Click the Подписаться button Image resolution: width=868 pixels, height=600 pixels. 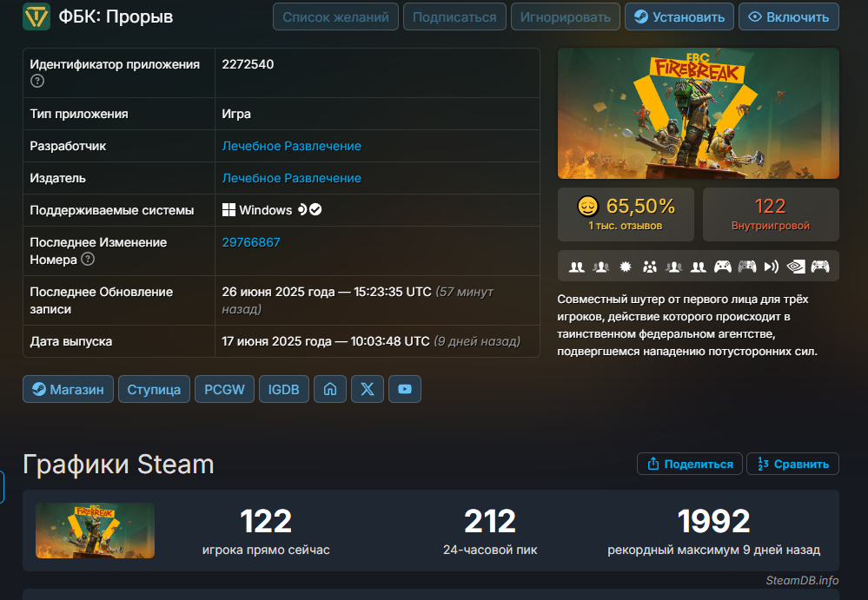point(454,16)
